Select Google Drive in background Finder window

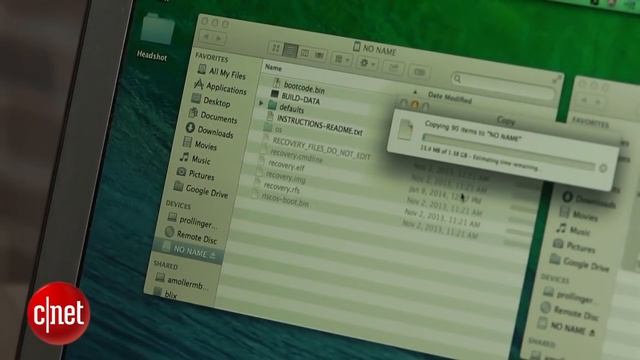[580, 263]
